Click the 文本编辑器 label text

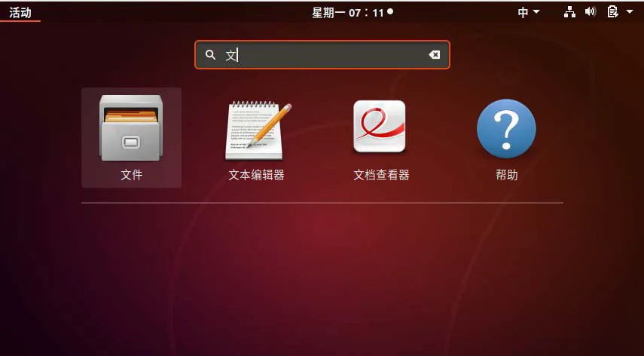[x=256, y=175]
